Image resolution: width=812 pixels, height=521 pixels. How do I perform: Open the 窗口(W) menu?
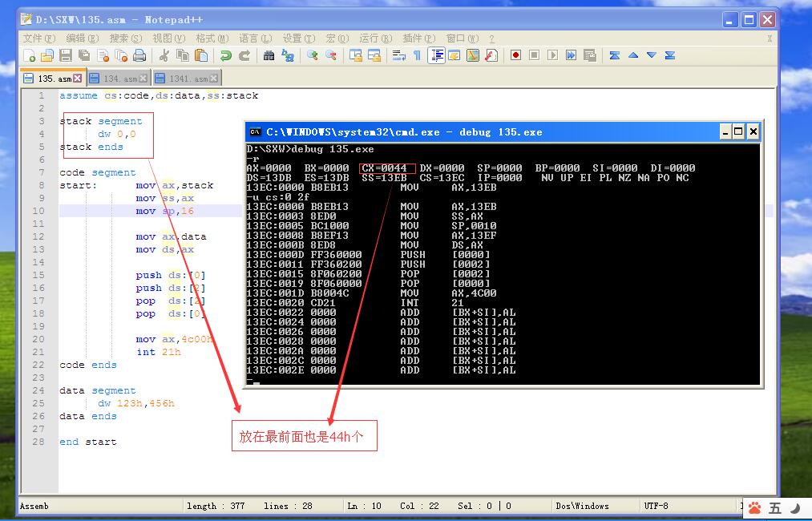click(x=463, y=38)
